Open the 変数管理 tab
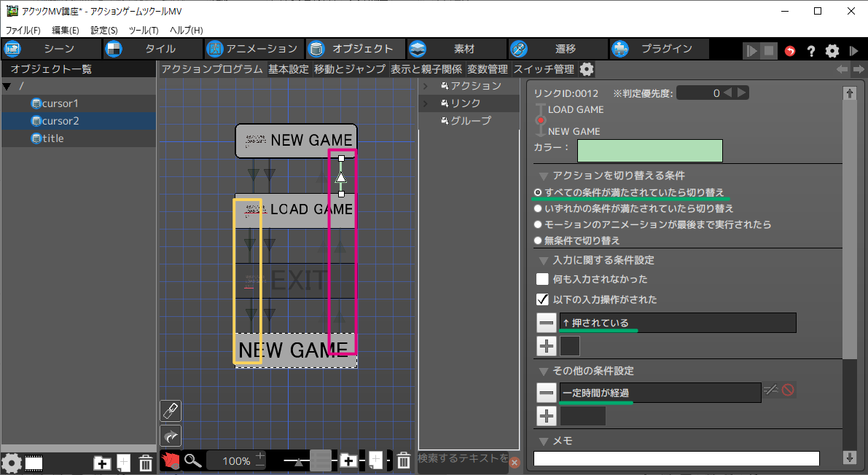 (x=488, y=69)
